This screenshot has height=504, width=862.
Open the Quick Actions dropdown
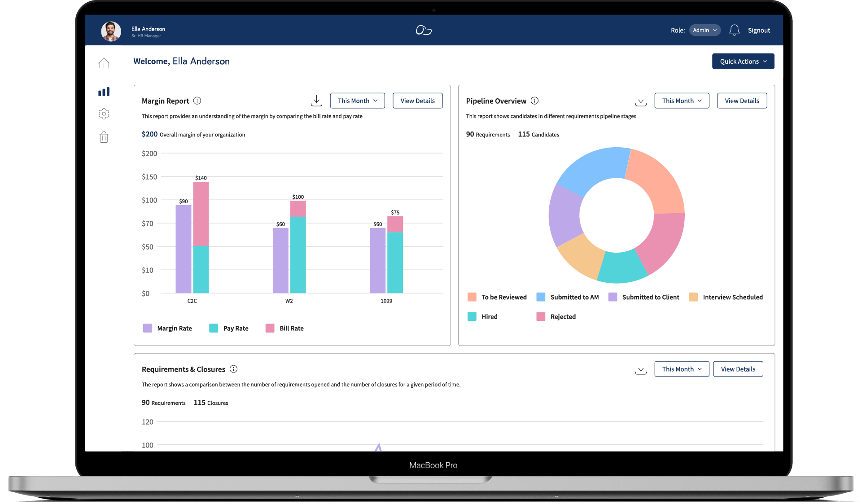click(x=743, y=61)
